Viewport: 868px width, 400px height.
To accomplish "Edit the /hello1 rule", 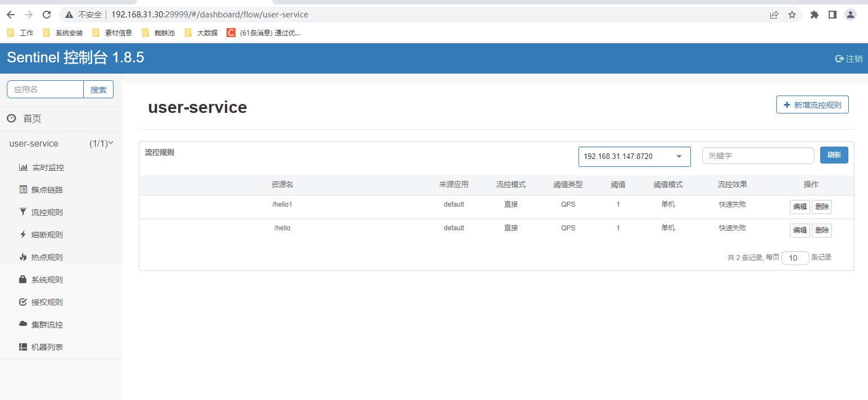I will 800,207.
